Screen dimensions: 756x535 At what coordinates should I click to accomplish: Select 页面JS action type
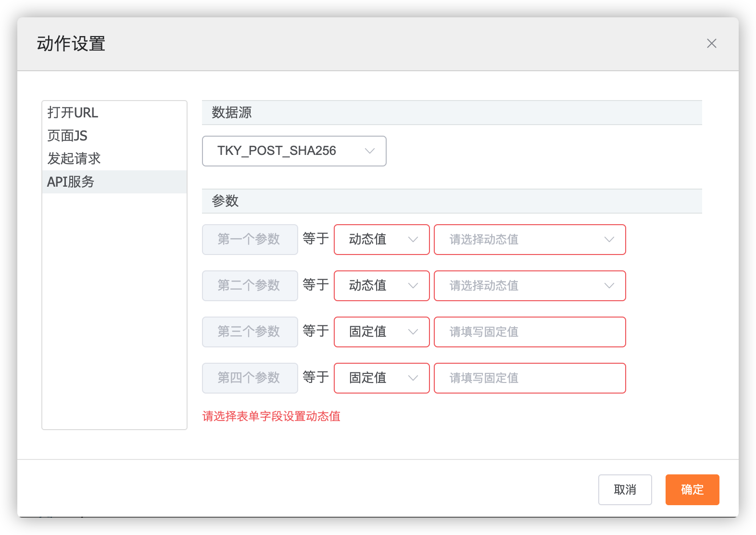click(67, 136)
